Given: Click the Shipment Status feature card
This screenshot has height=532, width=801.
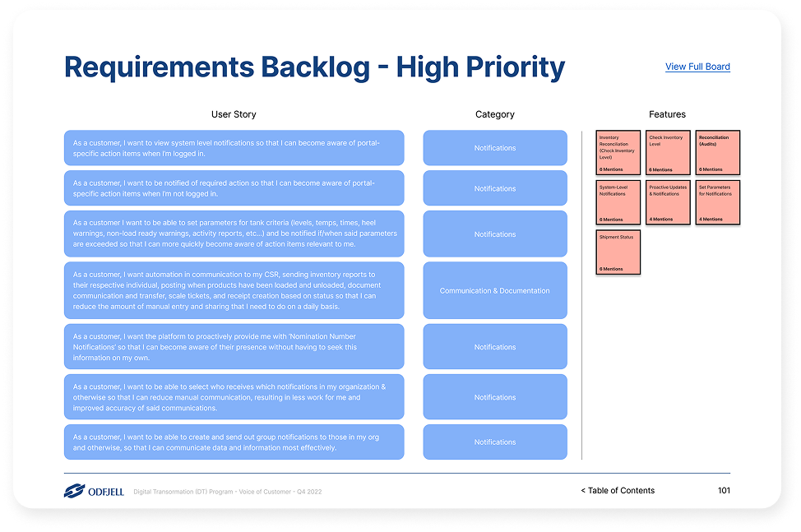Looking at the screenshot, I should point(618,252).
